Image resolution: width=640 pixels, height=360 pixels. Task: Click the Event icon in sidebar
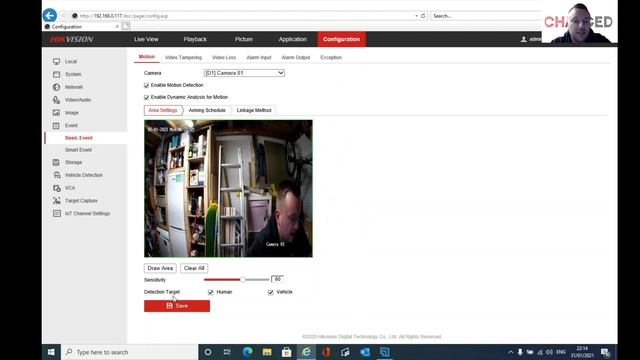pyautogui.click(x=56, y=125)
